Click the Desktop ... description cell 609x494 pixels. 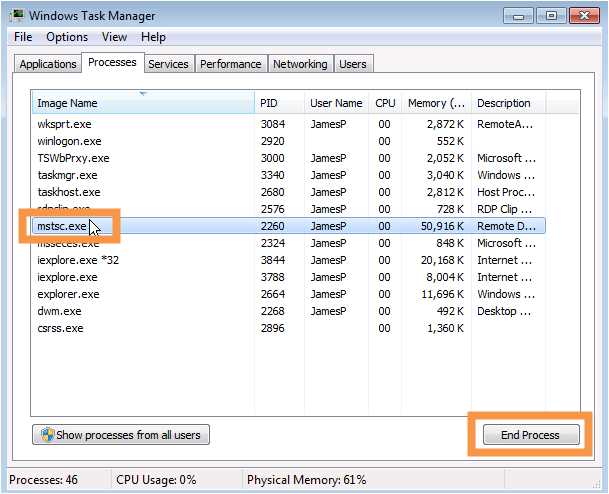click(x=504, y=311)
